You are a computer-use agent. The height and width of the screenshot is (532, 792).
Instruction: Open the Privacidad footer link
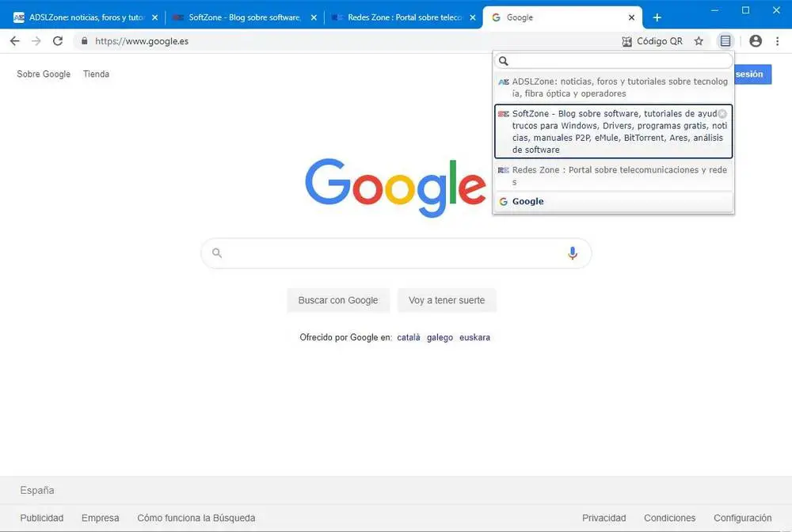click(x=604, y=518)
